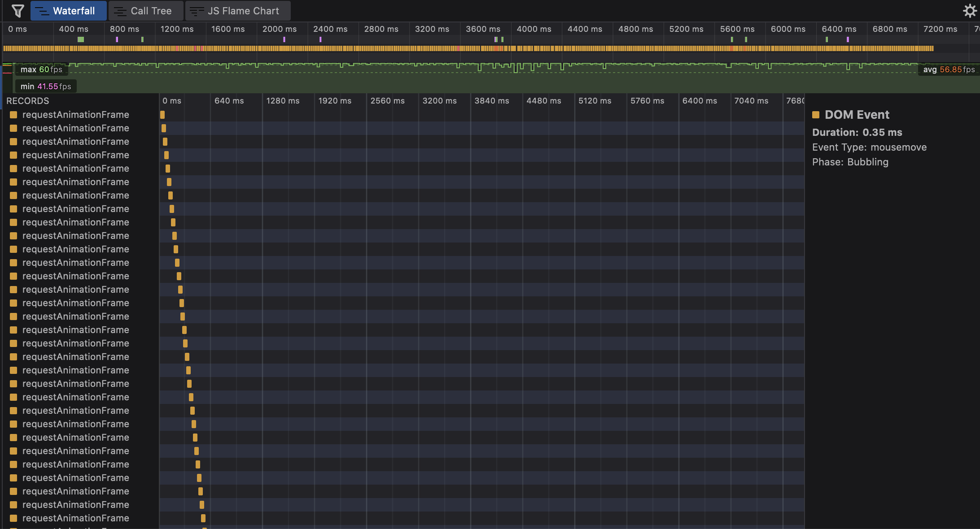Click the purple marker near 2400 ms

(x=320, y=39)
